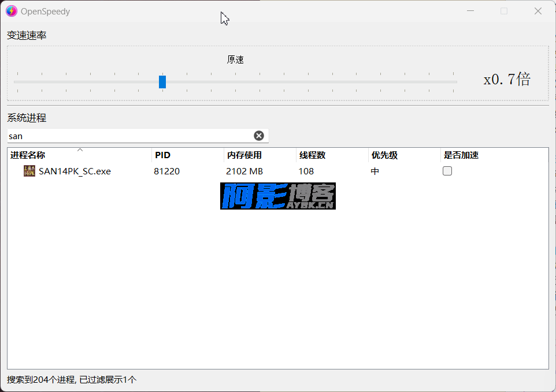Click the slider track right of the handle

tap(318, 82)
